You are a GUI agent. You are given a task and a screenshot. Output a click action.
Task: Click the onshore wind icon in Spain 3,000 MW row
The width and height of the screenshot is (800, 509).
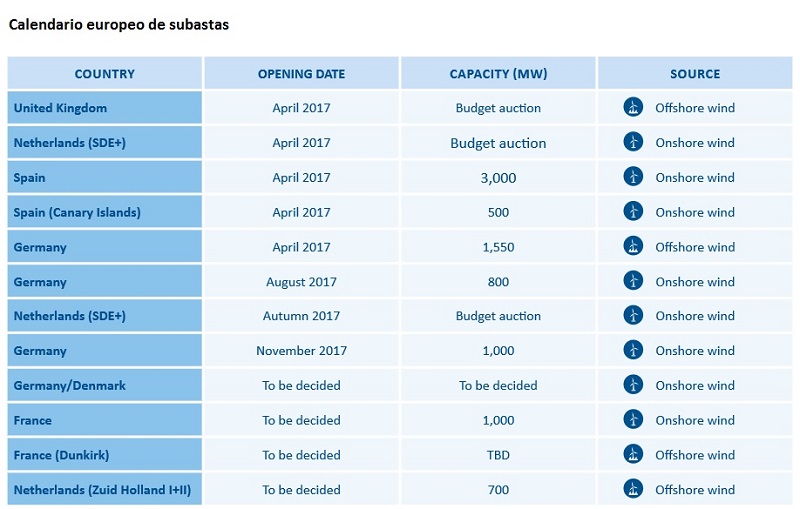pos(632,177)
